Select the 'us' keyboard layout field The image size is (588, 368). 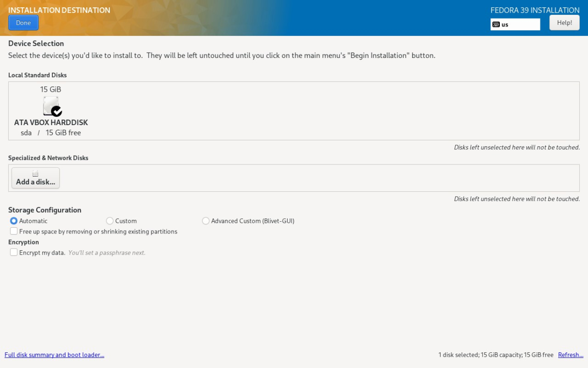click(515, 25)
